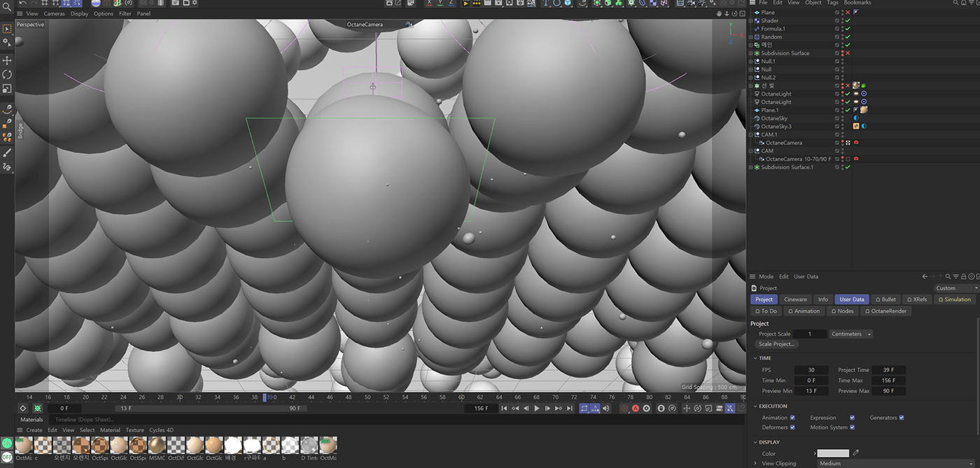Screen dimensions: 980x468
Task: Click the Play Forwards button in the timeline
Action: (x=537, y=409)
